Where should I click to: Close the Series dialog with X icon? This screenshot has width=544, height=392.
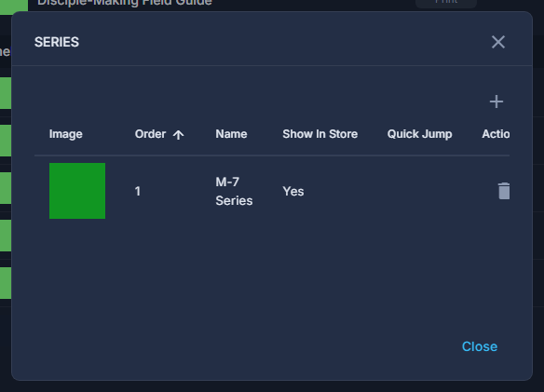(x=497, y=42)
